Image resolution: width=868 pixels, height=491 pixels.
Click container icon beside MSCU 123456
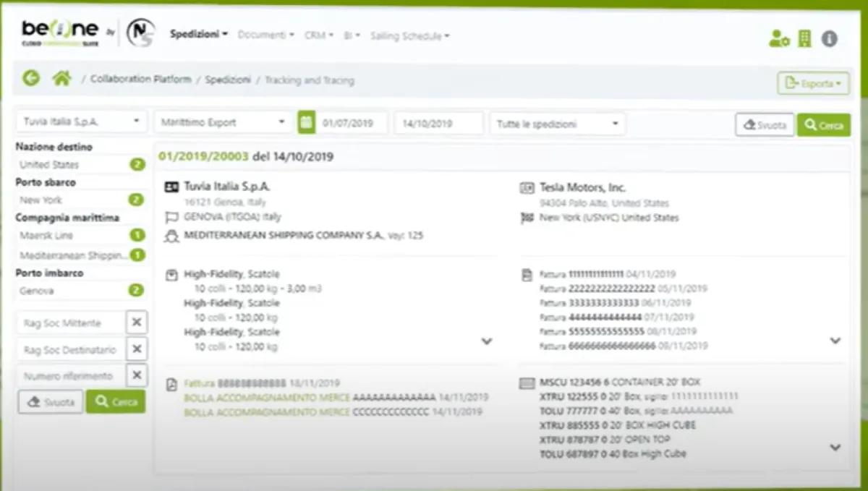point(527,383)
